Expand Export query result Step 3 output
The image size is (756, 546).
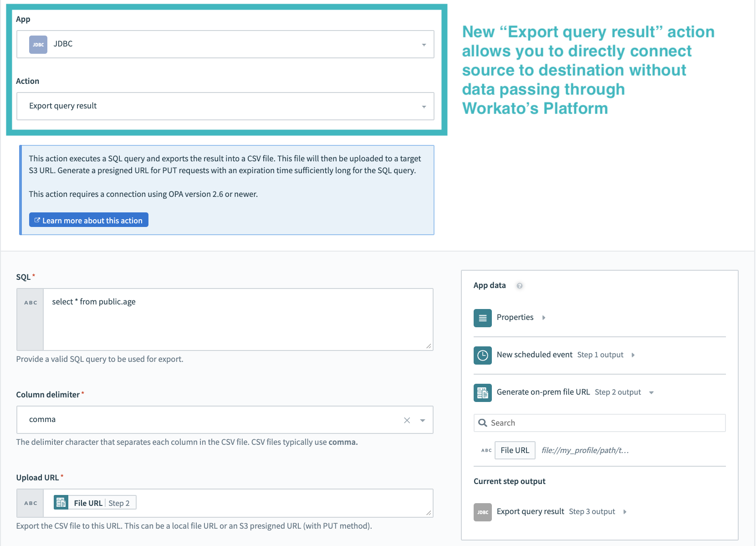point(625,512)
